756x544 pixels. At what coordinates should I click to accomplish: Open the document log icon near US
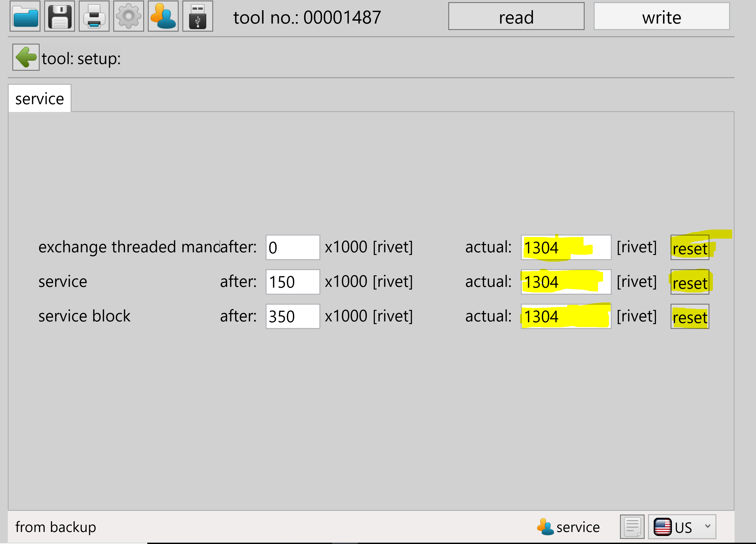[632, 527]
